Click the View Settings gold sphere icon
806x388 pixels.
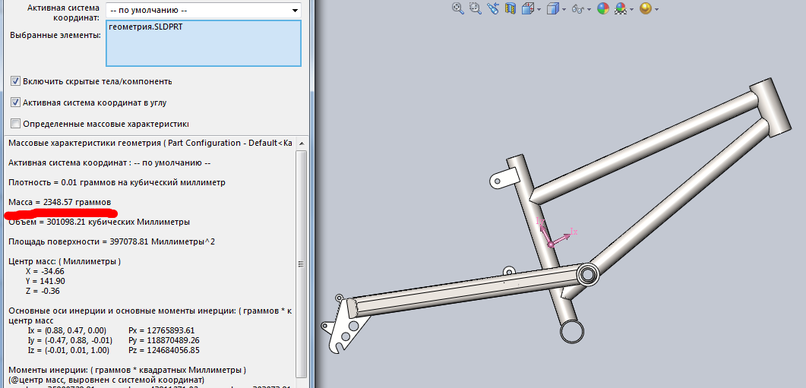point(646,8)
